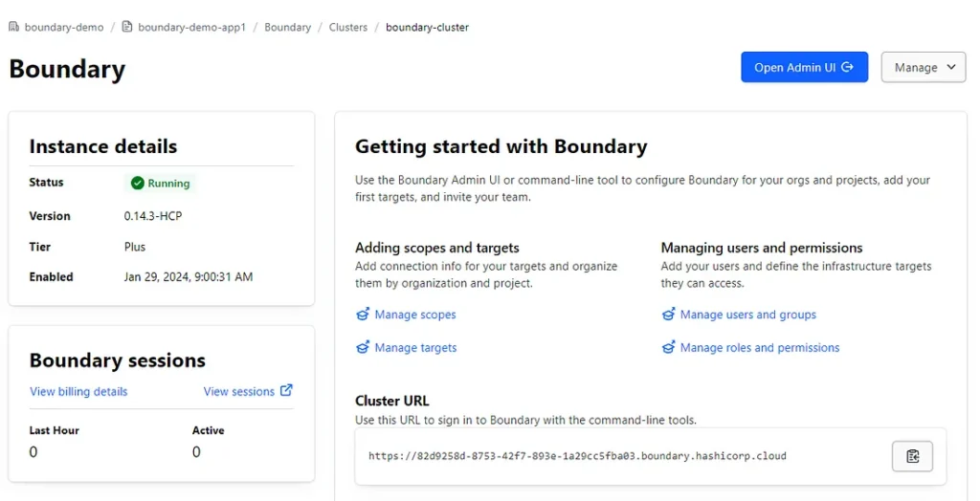Screen dimensions: 980x501
Task: Open View billing details link
Action: pyautogui.click(x=78, y=391)
